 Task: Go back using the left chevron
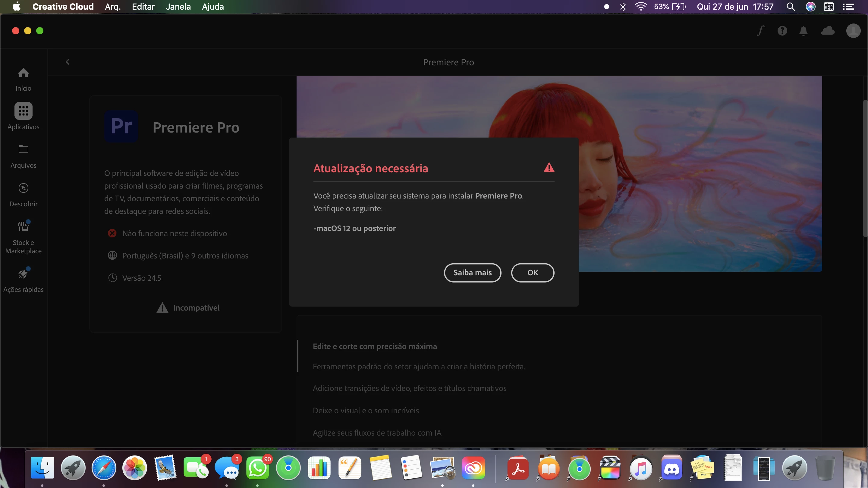[68, 62]
